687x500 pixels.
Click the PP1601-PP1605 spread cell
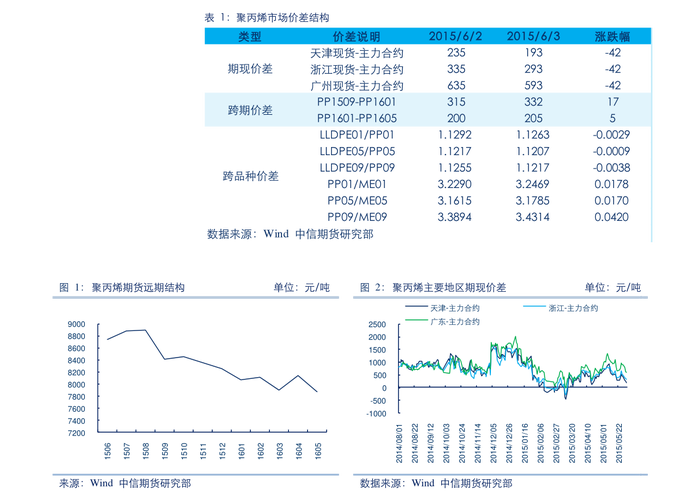[355, 118]
